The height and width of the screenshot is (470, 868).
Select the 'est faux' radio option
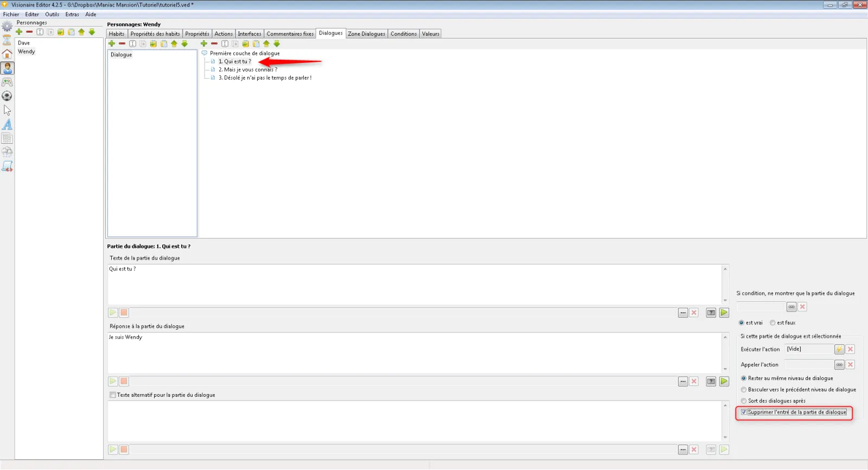(773, 323)
